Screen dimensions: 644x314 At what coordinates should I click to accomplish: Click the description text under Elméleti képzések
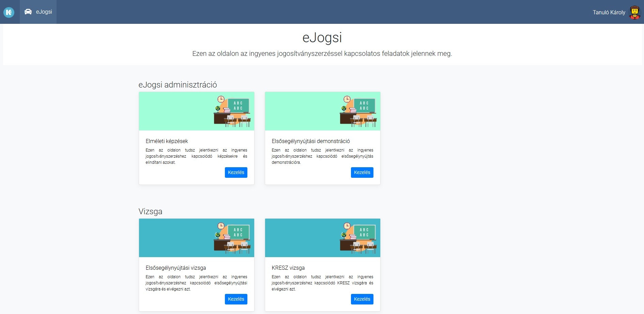[196, 156]
